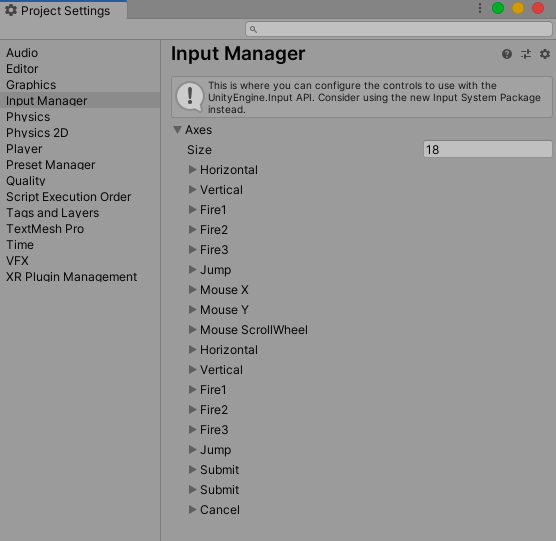Viewport: 556px width, 541px height.
Task: Expand the first Jump axis
Action: pos(193,269)
